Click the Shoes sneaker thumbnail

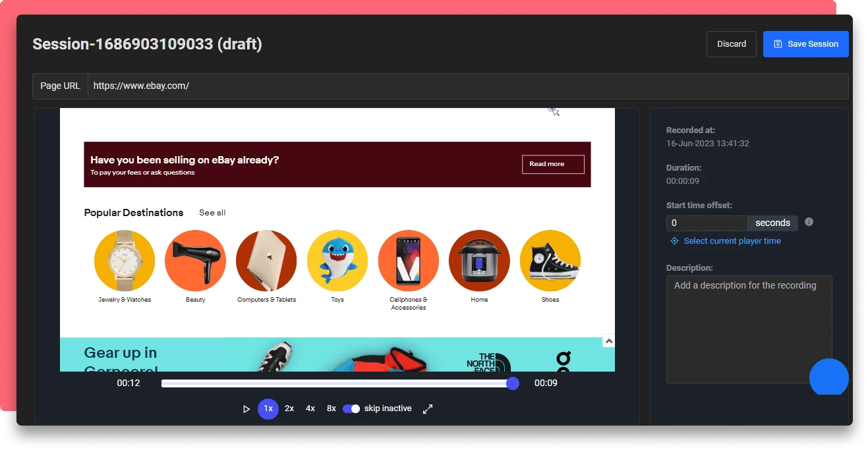click(x=550, y=261)
